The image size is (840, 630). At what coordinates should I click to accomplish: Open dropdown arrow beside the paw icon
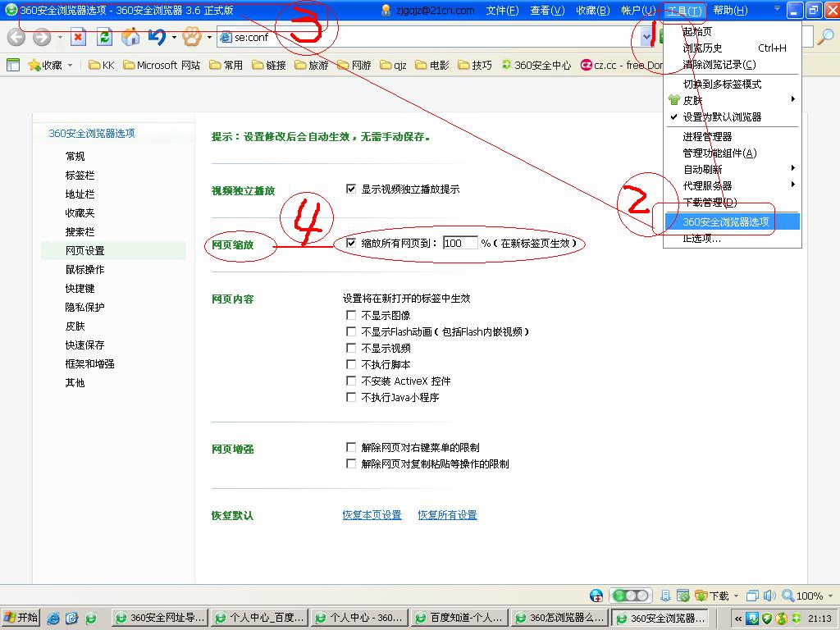pos(209,38)
